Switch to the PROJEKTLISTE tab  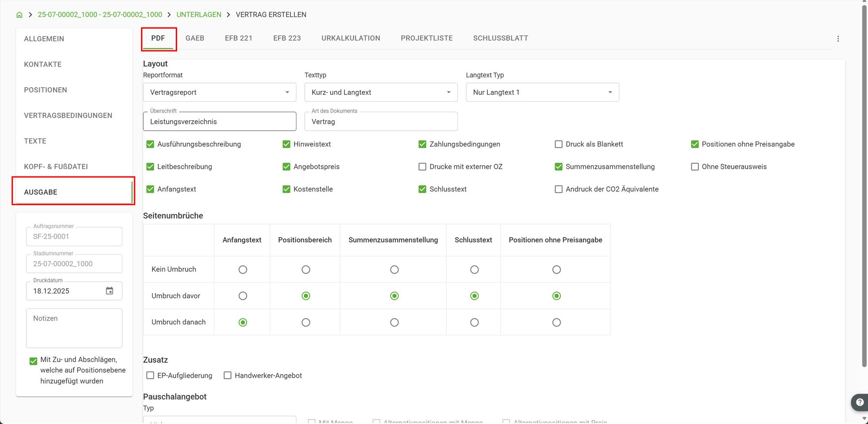(x=427, y=38)
